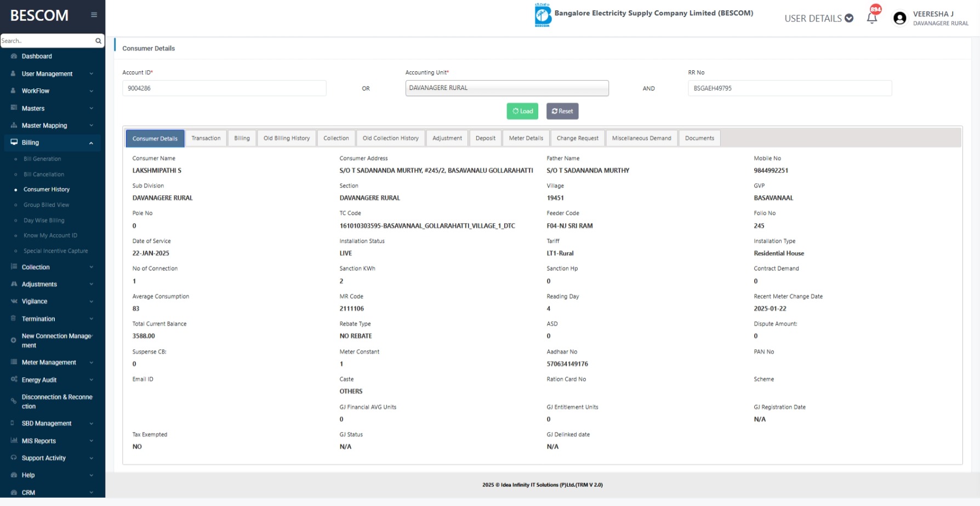Image resolution: width=980 pixels, height=506 pixels.
Task: Expand the Energy Audit menu chevron
Action: tap(91, 380)
